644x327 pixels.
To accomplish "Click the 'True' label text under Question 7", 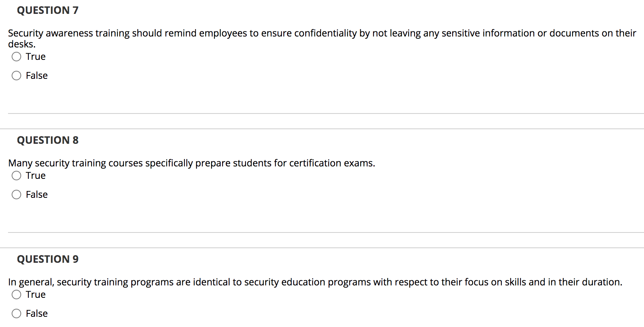I will [36, 57].
